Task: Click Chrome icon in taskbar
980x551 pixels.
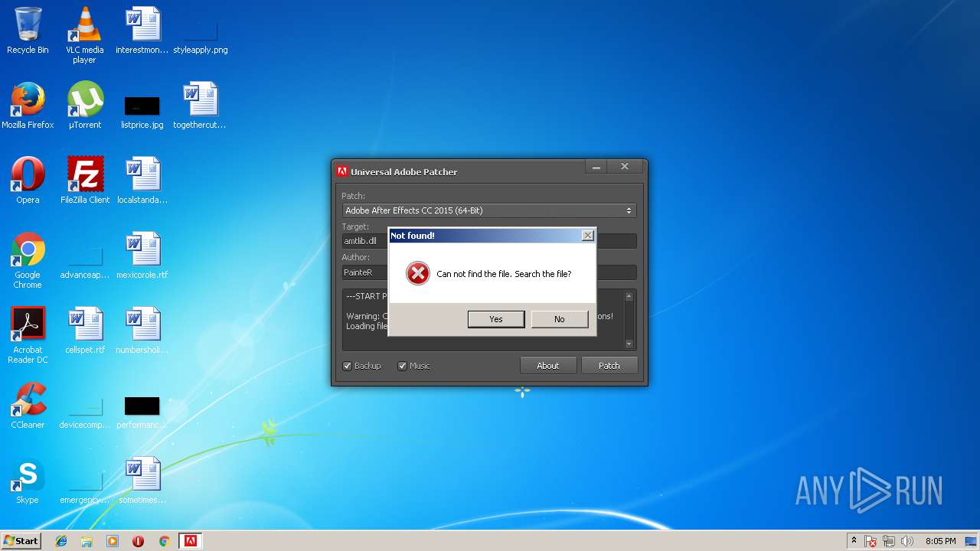Action: coord(164,541)
